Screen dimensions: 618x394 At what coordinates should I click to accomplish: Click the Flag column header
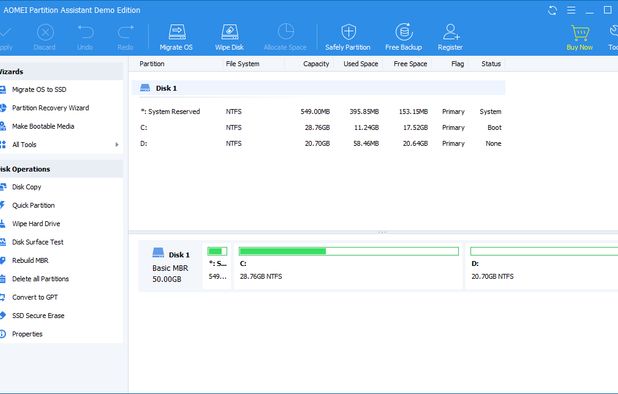click(x=457, y=64)
